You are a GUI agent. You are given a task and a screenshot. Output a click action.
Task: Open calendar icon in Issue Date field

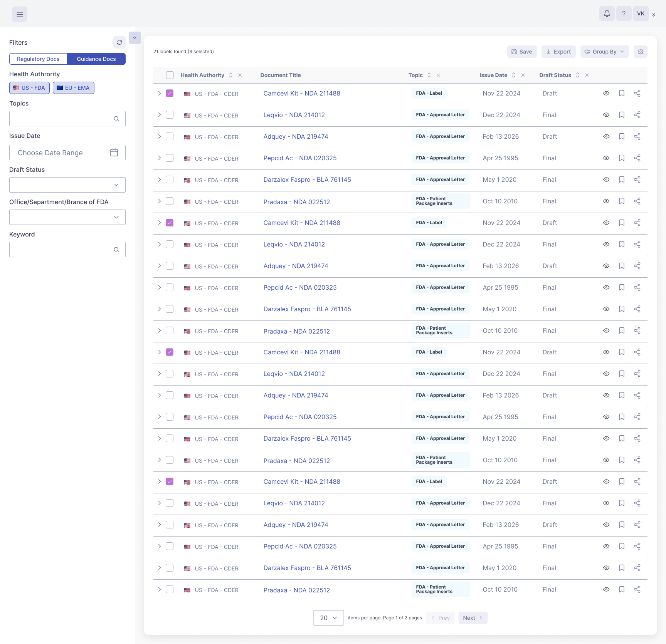pyautogui.click(x=114, y=153)
